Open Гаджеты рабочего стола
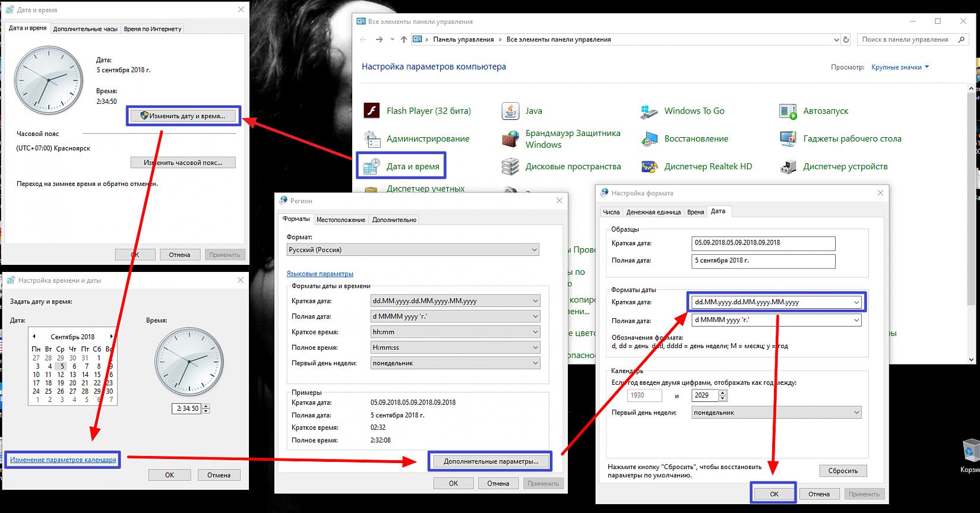980x513 pixels. click(x=841, y=139)
